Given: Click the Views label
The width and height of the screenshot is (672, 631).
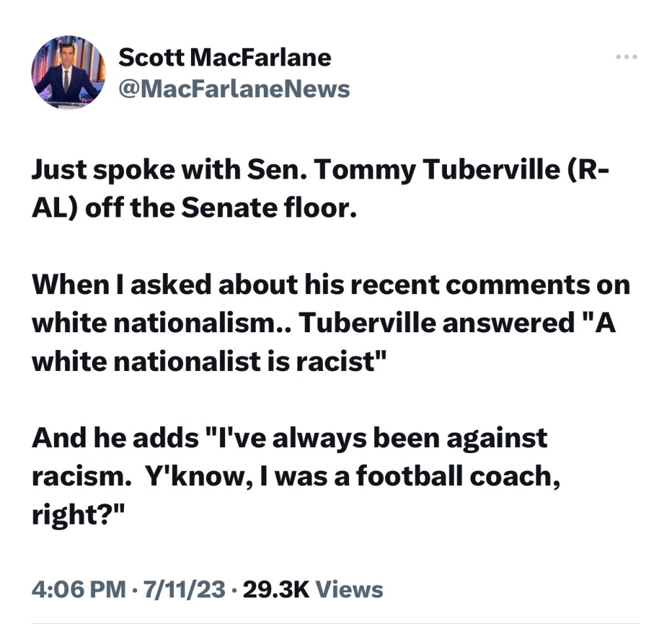Looking at the screenshot, I should (349, 588).
